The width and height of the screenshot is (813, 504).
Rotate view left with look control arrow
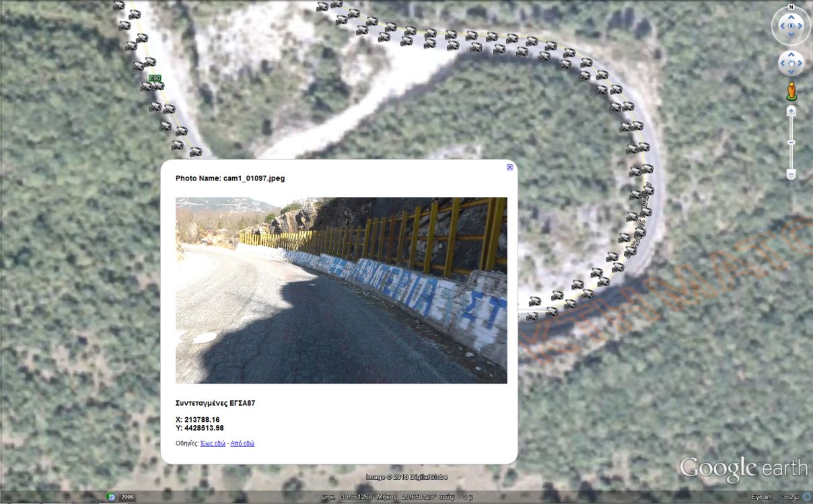pyautogui.click(x=781, y=26)
